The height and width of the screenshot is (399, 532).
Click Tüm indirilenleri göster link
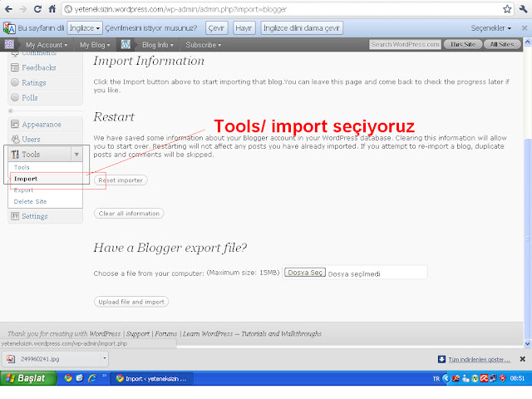[480, 359]
